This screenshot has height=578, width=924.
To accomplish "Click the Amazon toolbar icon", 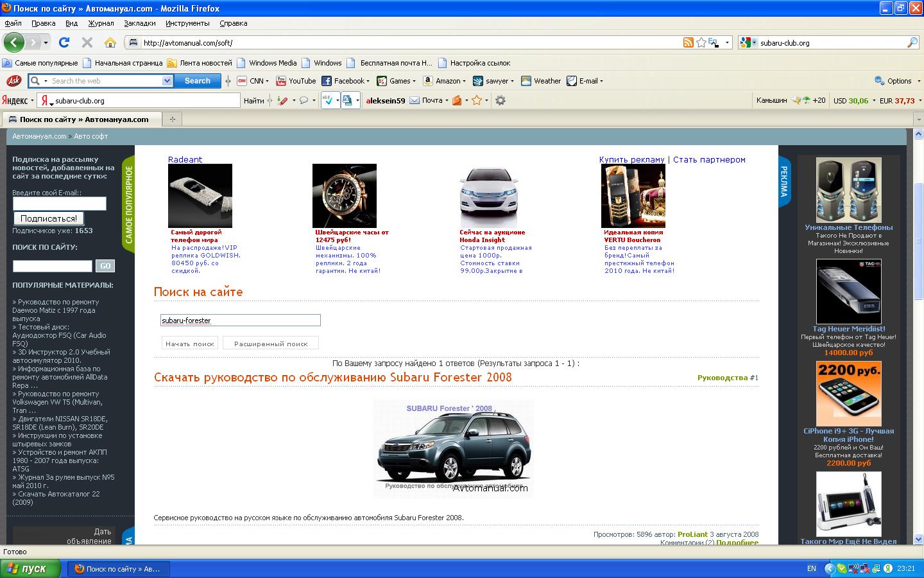I will coord(428,81).
